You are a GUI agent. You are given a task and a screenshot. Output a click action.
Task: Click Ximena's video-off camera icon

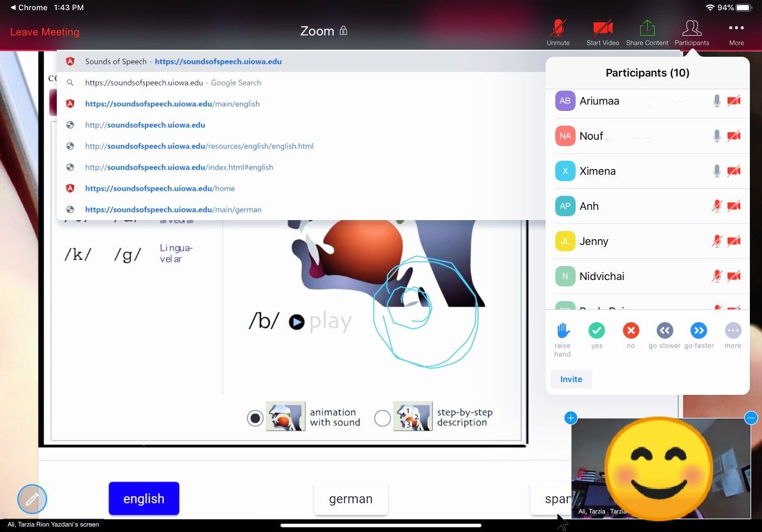click(x=734, y=171)
